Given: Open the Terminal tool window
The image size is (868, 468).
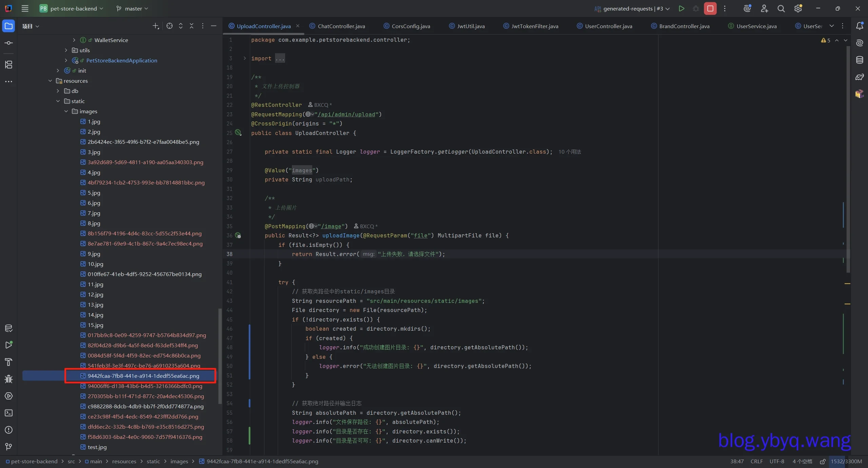Looking at the screenshot, I should tap(8, 413).
